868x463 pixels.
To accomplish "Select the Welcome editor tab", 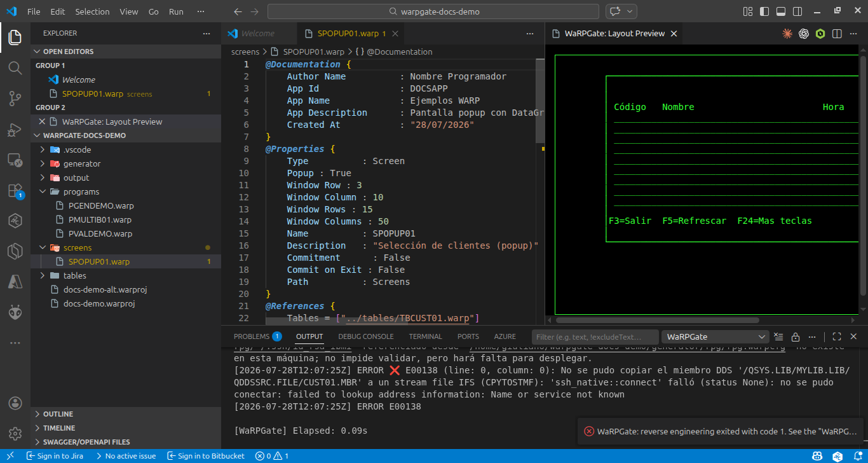I will 259,34.
